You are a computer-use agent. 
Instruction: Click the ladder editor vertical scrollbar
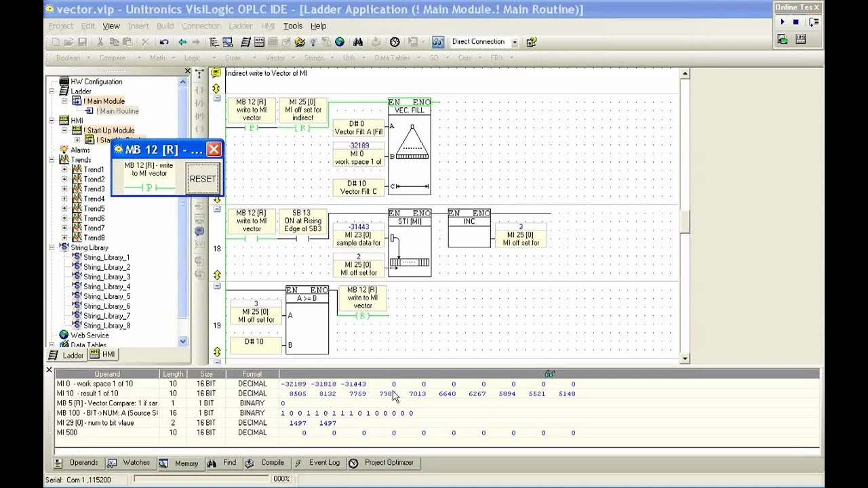coord(684,220)
